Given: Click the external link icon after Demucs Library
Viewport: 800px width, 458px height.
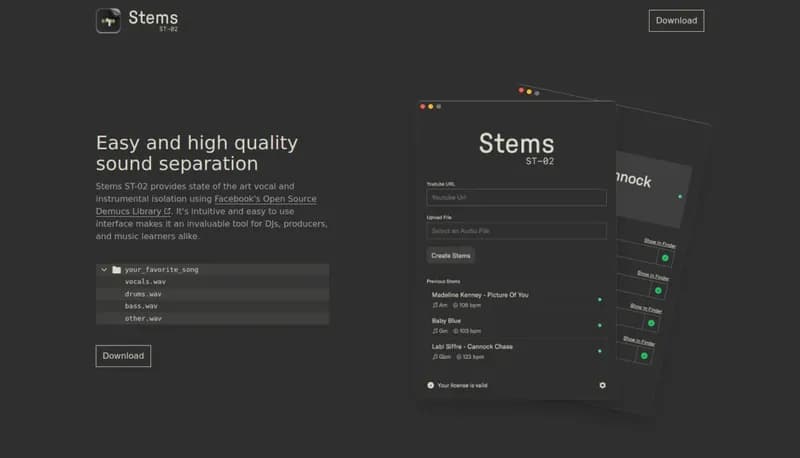Looking at the screenshot, I should point(167,211).
